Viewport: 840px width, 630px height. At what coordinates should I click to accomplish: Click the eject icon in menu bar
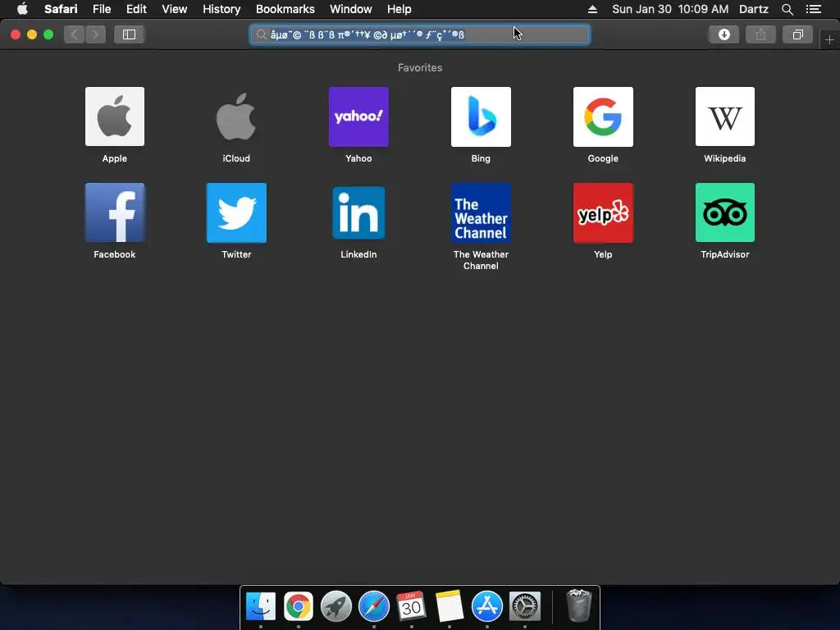point(592,9)
